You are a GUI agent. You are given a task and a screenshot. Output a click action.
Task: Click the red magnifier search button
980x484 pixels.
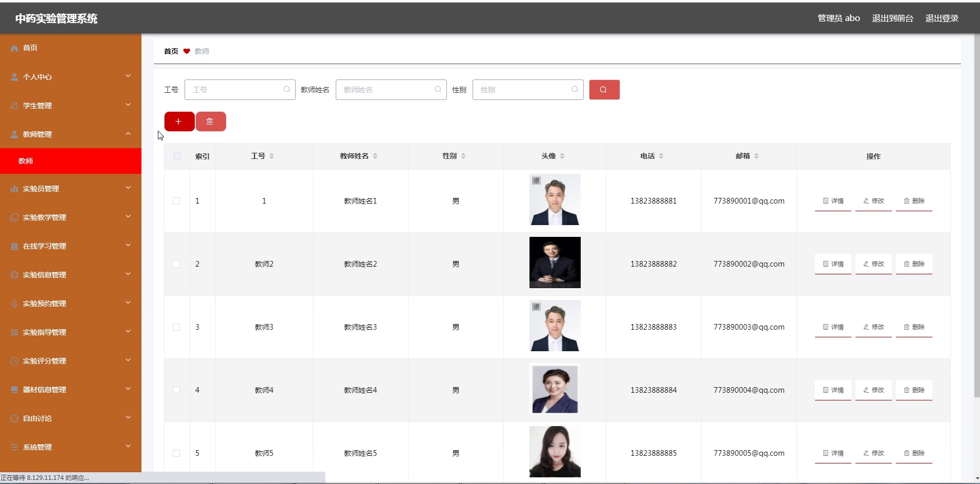pos(604,90)
